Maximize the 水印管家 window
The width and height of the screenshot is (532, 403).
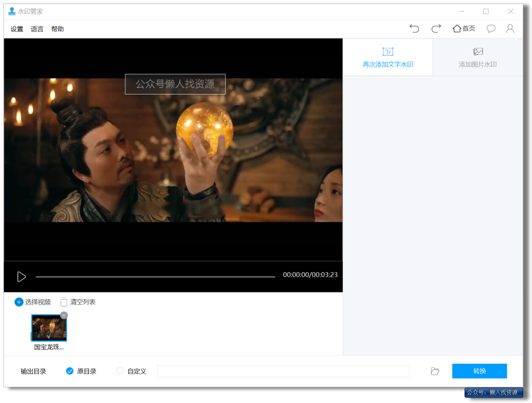pos(486,11)
